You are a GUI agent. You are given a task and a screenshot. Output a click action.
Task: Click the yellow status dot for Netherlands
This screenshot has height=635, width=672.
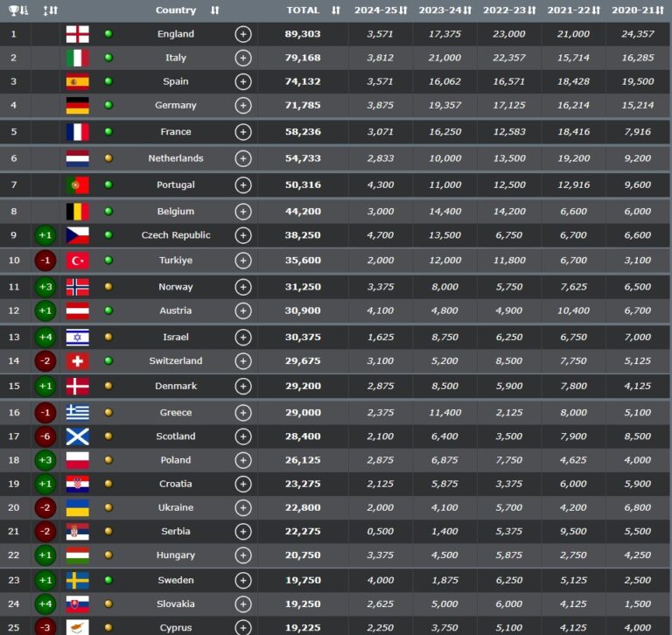click(x=108, y=158)
